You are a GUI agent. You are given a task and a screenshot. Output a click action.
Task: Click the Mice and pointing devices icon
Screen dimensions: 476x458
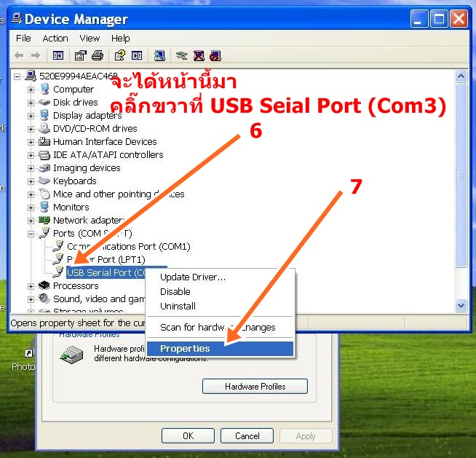[x=44, y=194]
